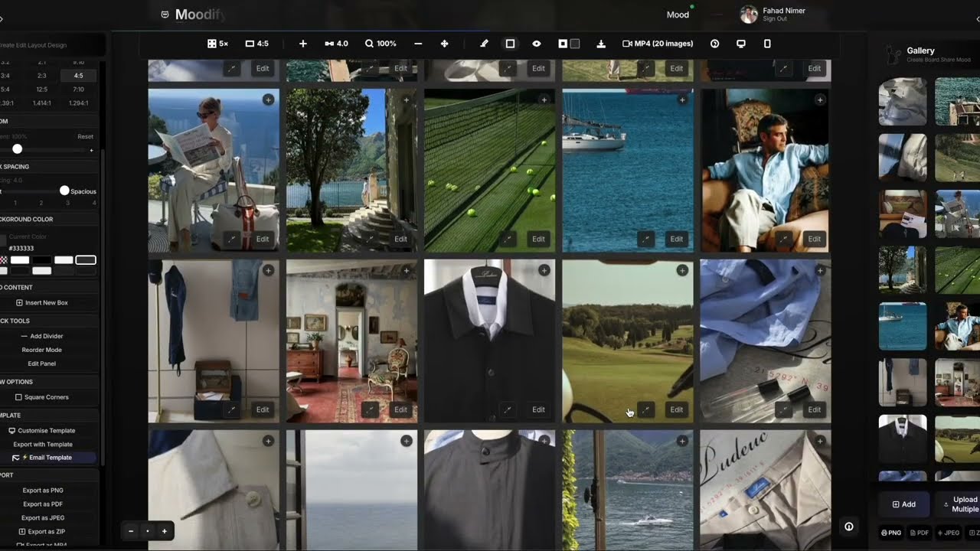Choose Export as ZIP
The height and width of the screenshot is (551, 980).
(x=42, y=531)
